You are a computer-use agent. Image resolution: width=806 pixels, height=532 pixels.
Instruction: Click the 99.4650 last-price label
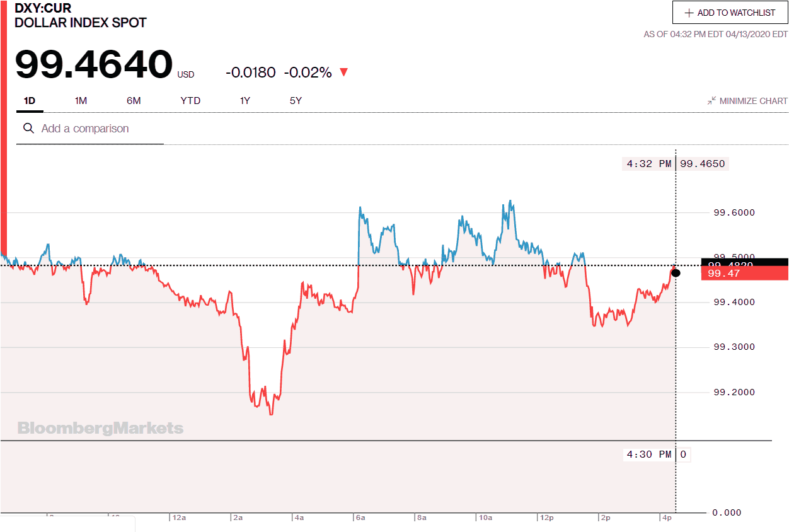tap(701, 163)
